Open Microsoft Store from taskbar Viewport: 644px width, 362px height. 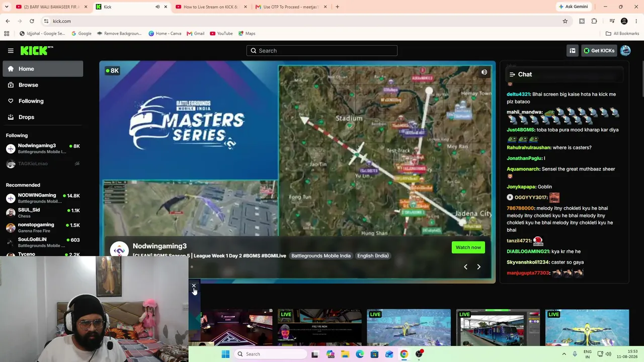(x=374, y=354)
